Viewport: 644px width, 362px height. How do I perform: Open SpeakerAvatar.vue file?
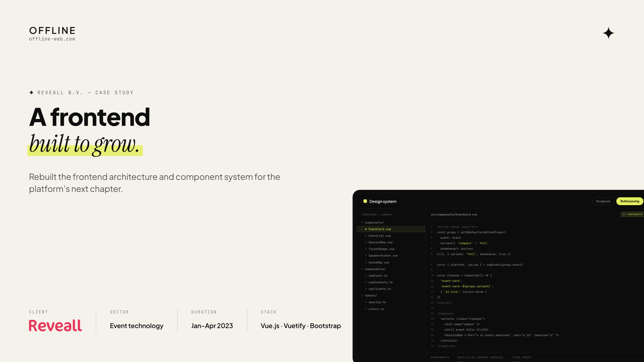pos(383,256)
